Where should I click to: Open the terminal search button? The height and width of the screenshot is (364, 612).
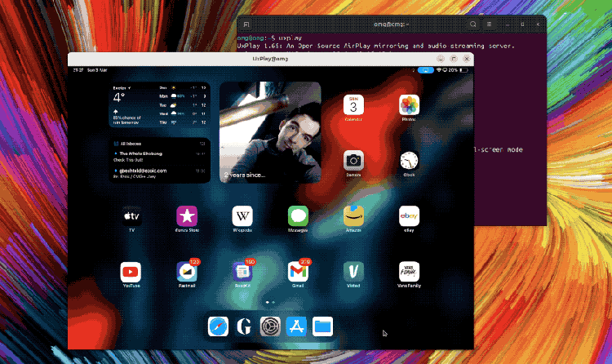click(472, 24)
